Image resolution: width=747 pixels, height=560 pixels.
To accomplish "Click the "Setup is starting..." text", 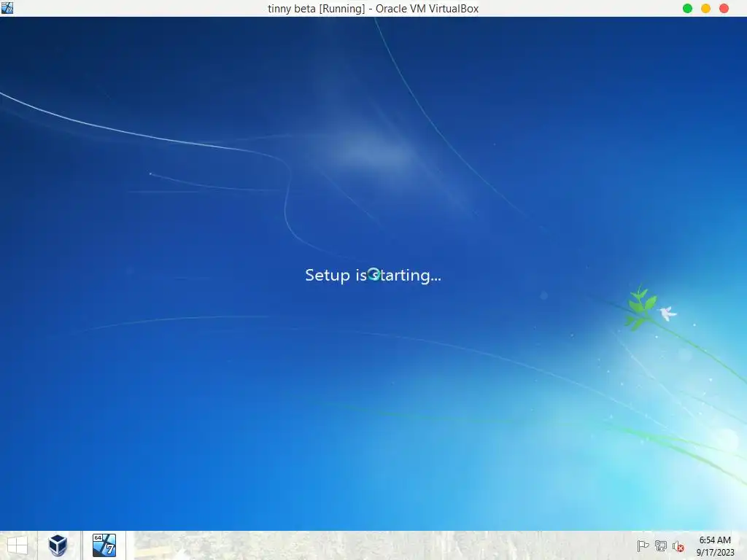I will point(373,275).
